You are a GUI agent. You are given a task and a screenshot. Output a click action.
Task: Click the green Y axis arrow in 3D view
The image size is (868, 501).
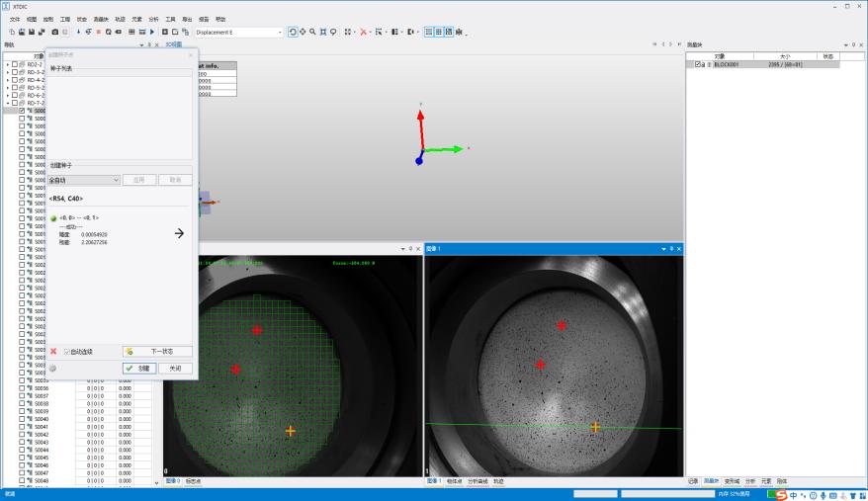point(444,149)
